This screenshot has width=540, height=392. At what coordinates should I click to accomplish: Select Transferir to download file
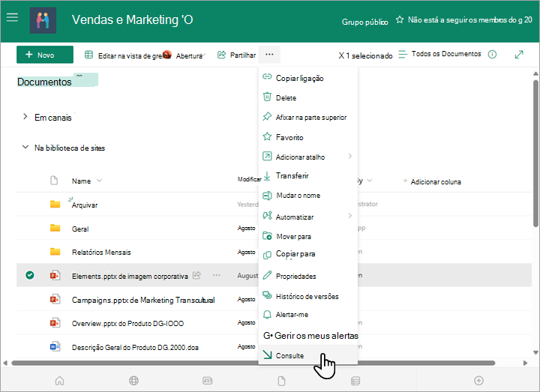pos(308,176)
